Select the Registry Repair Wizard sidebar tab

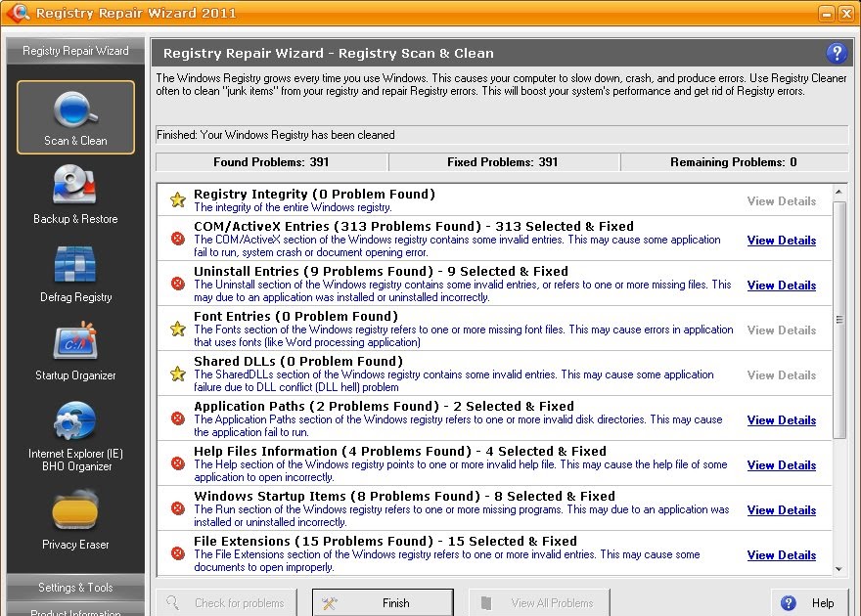click(x=75, y=51)
